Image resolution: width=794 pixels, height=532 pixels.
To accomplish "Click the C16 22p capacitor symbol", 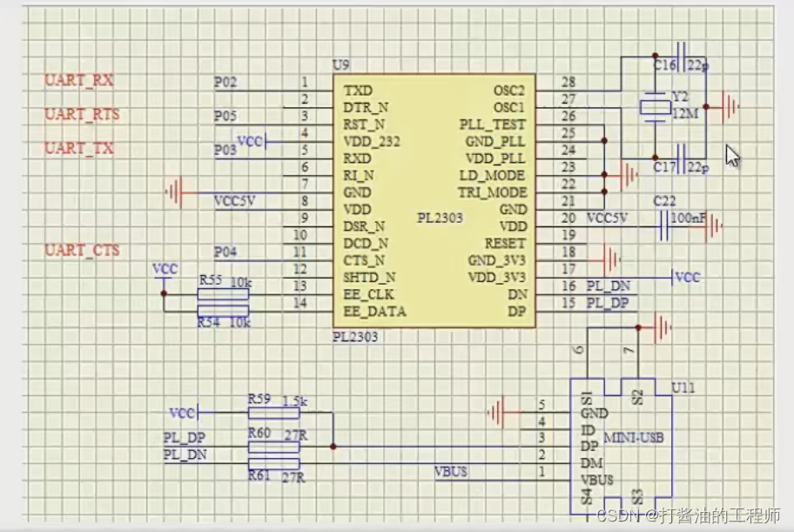I will coord(682,57).
